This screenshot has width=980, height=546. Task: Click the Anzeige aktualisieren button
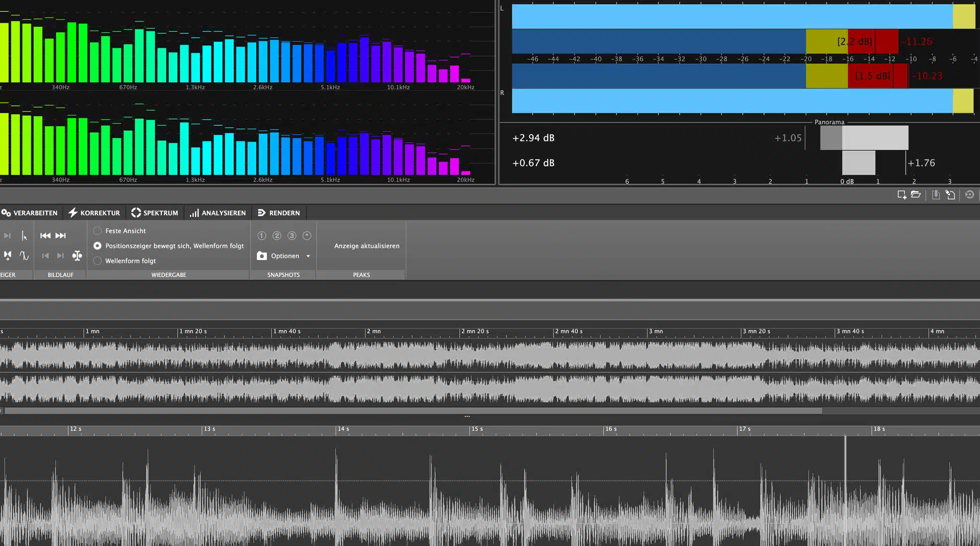[x=367, y=245]
